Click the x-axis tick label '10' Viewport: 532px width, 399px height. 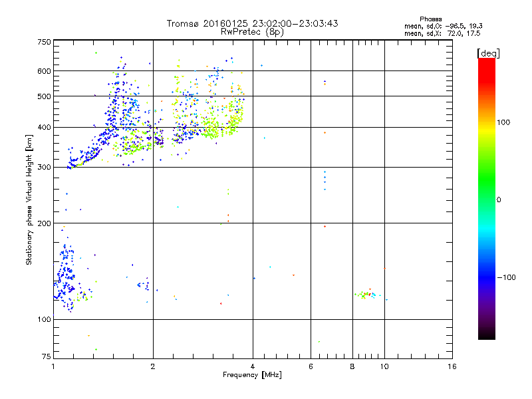coord(384,366)
